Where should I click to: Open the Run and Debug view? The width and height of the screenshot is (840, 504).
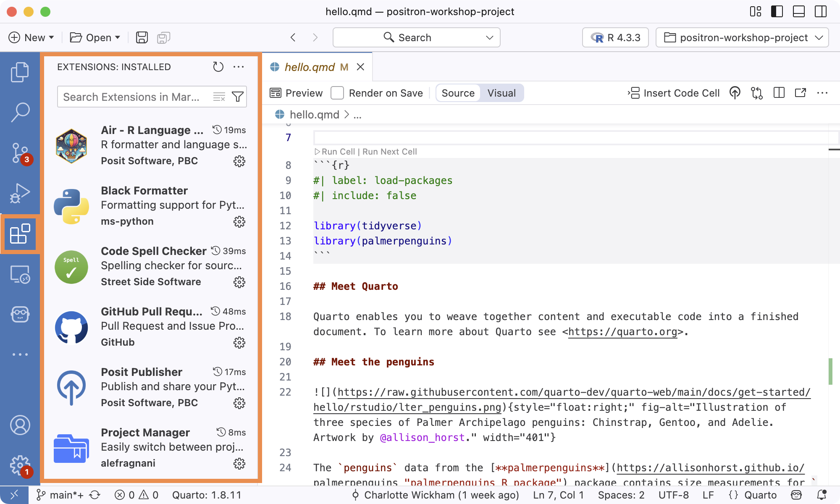pos(20,193)
